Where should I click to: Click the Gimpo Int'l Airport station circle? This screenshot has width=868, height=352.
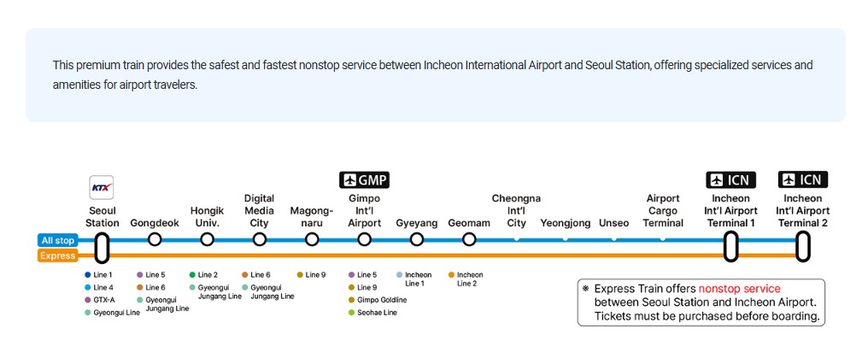point(364,239)
